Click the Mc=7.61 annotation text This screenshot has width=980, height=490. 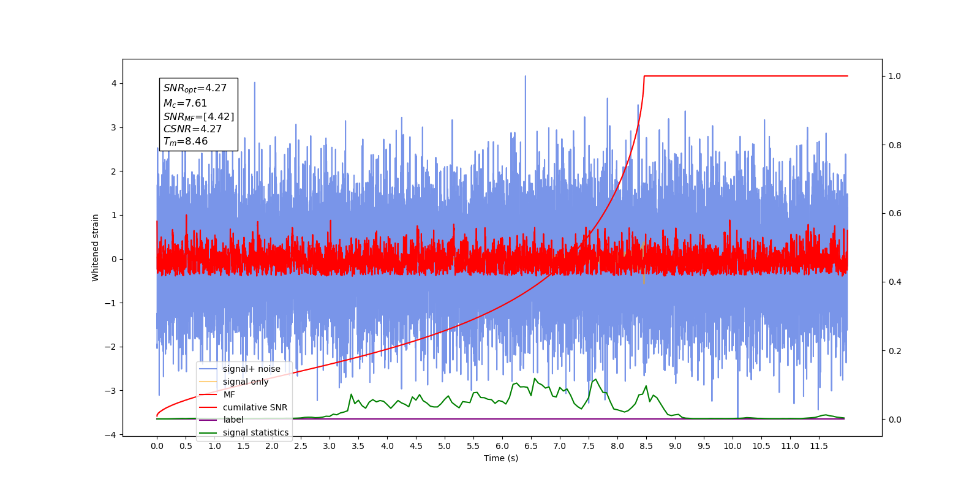point(185,104)
